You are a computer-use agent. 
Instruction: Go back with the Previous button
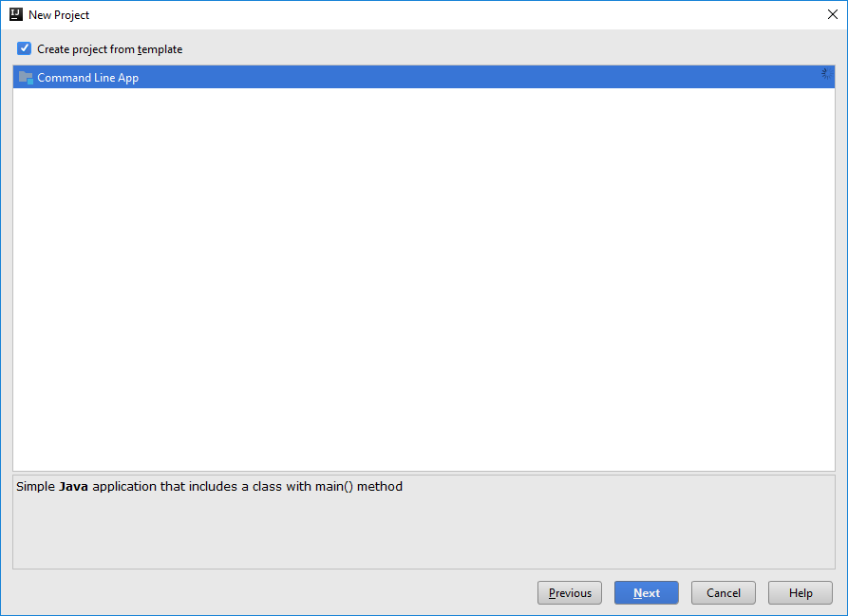570,593
